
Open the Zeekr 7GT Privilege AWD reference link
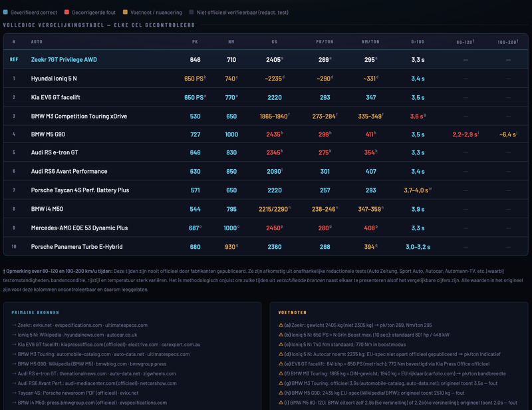[64, 60]
